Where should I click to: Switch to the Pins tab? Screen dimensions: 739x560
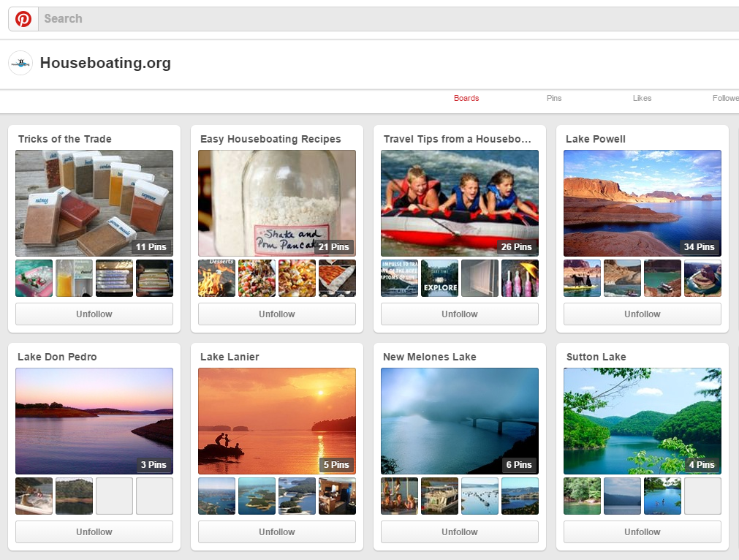[554, 98]
